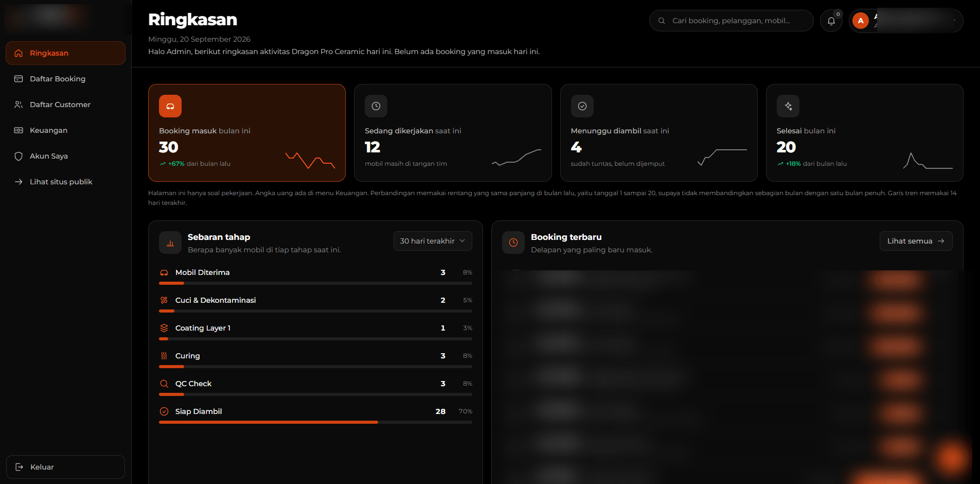Open the '30 hari terakhir' dropdown
The width and height of the screenshot is (980, 484).
click(433, 241)
